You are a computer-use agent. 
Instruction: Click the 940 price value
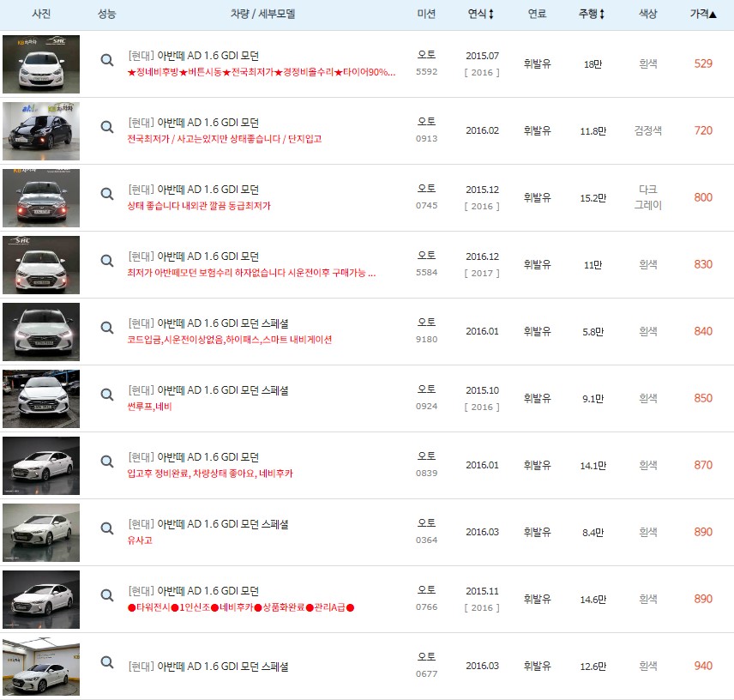tap(703, 666)
